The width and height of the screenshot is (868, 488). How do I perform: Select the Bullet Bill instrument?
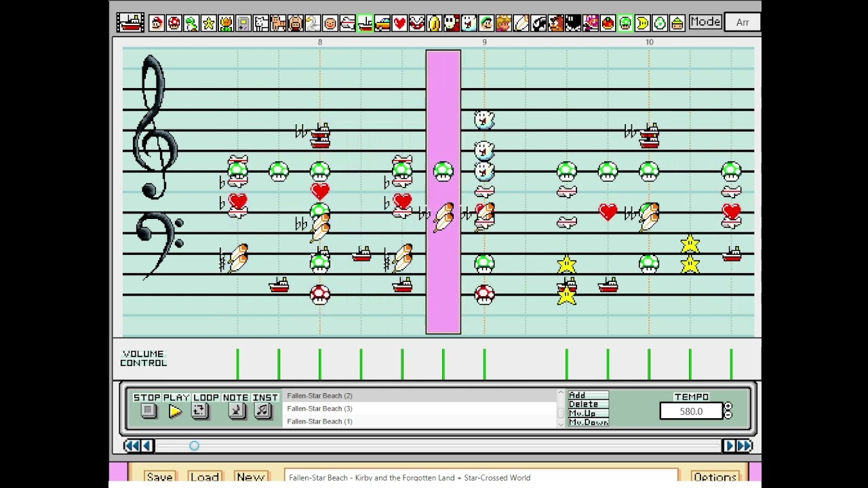pyautogui.click(x=538, y=23)
